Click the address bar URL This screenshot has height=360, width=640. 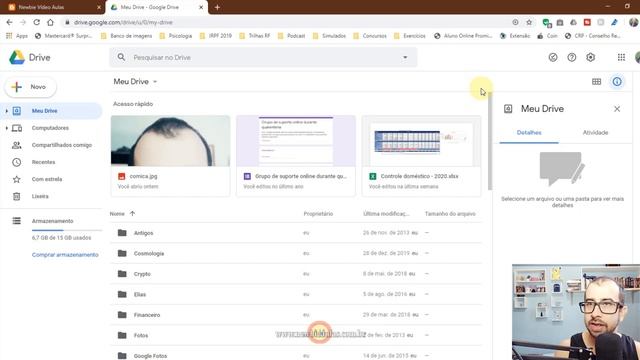coord(123,22)
